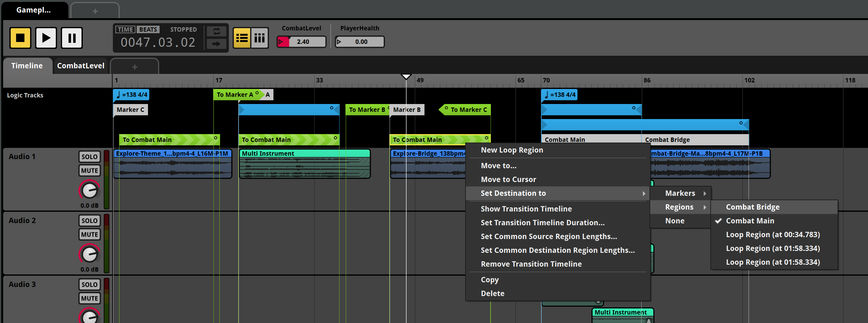Click the tempo marker =138 4/4 at bar 1

[x=131, y=95]
